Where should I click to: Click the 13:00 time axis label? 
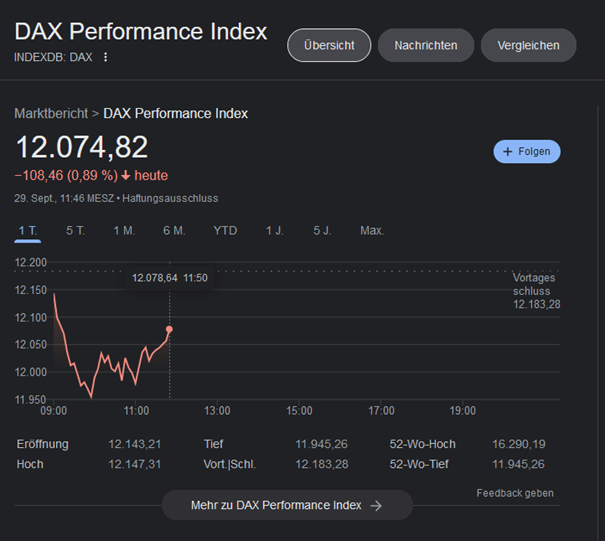pos(217,411)
